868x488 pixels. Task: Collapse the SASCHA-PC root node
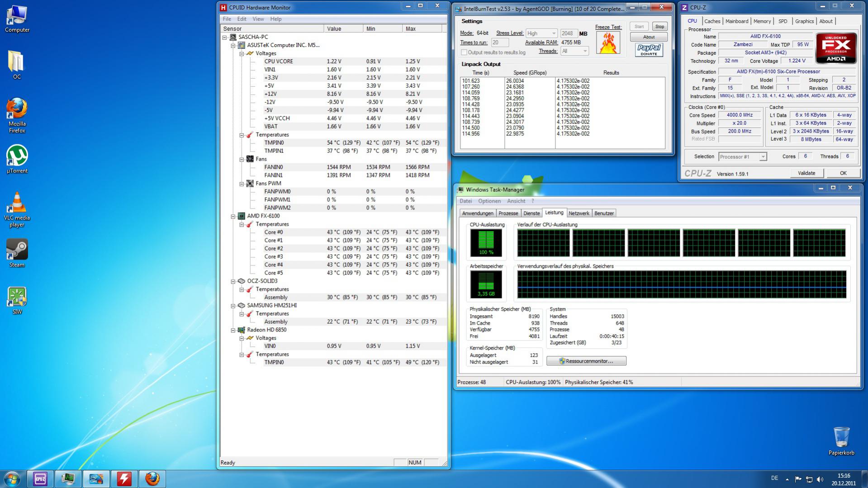[x=225, y=37]
